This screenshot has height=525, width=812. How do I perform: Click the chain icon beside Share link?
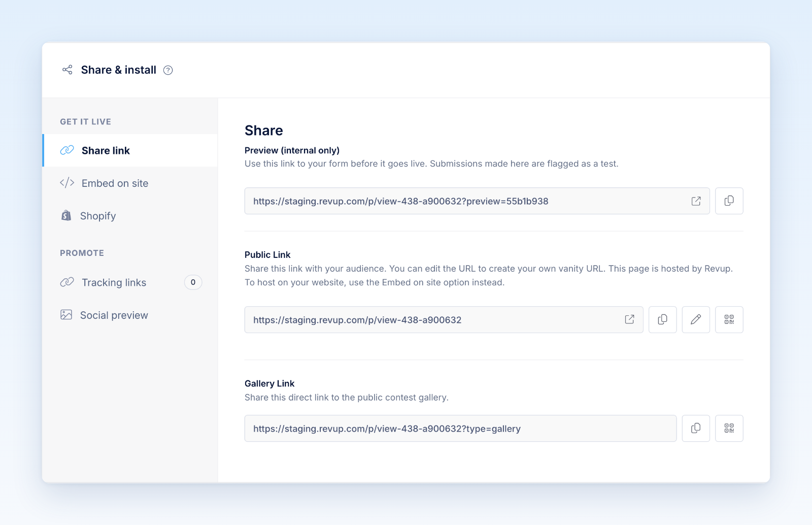[x=67, y=150]
